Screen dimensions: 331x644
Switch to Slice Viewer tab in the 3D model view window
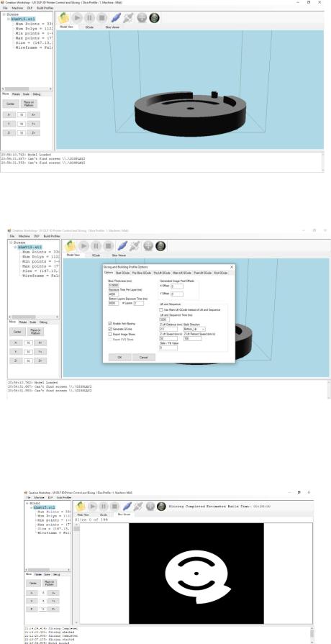(112, 27)
